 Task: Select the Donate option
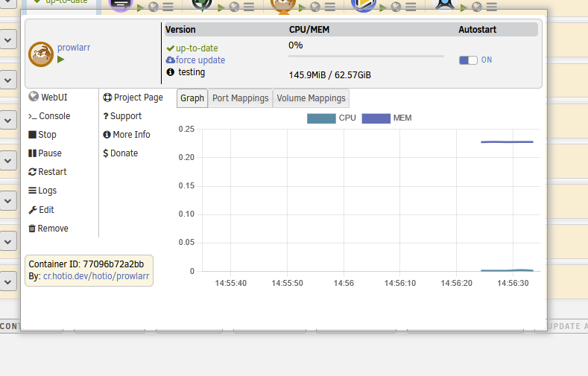coord(121,153)
